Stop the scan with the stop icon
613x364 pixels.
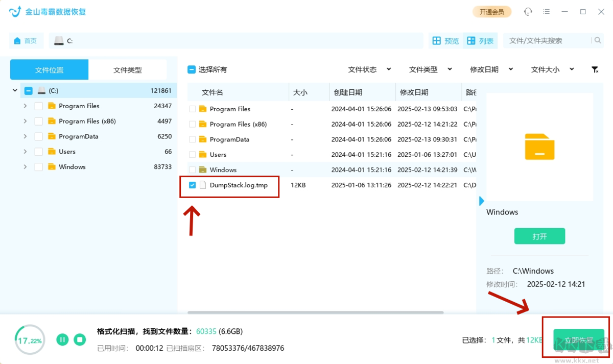pyautogui.click(x=79, y=339)
